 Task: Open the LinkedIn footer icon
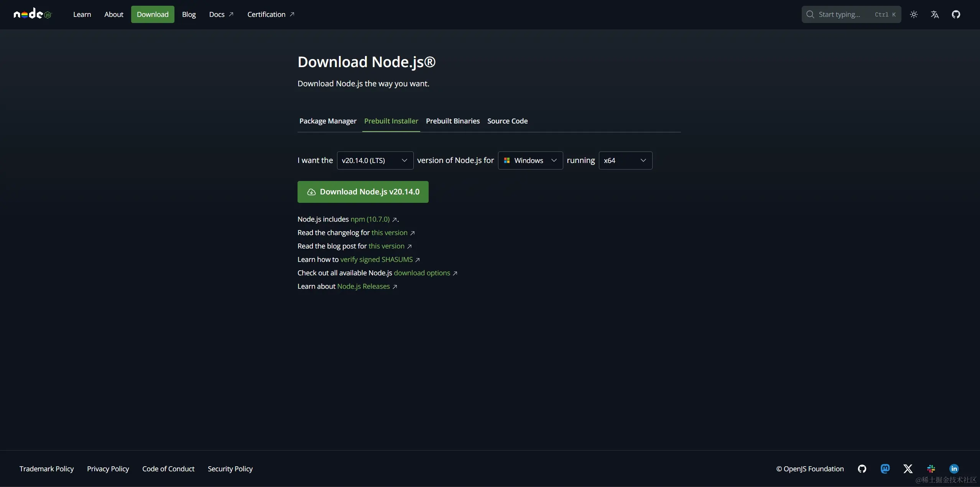[x=954, y=469]
